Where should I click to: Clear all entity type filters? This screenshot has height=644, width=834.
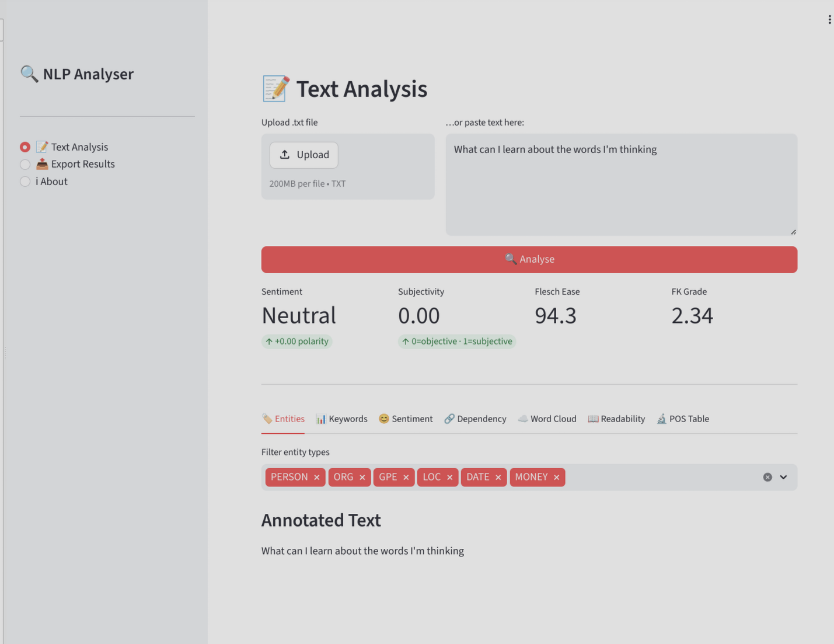coord(767,477)
